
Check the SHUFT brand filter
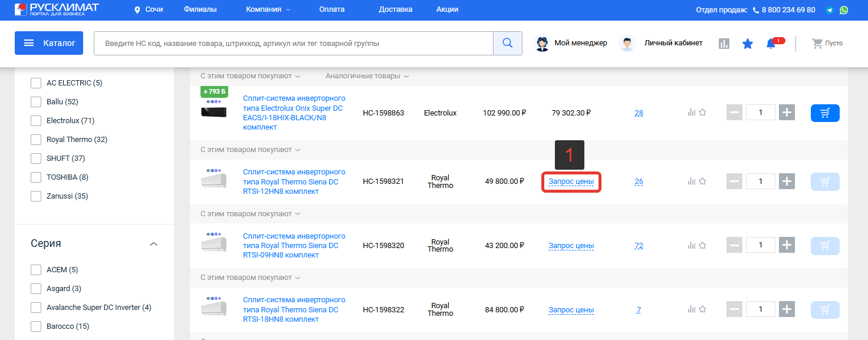point(36,159)
